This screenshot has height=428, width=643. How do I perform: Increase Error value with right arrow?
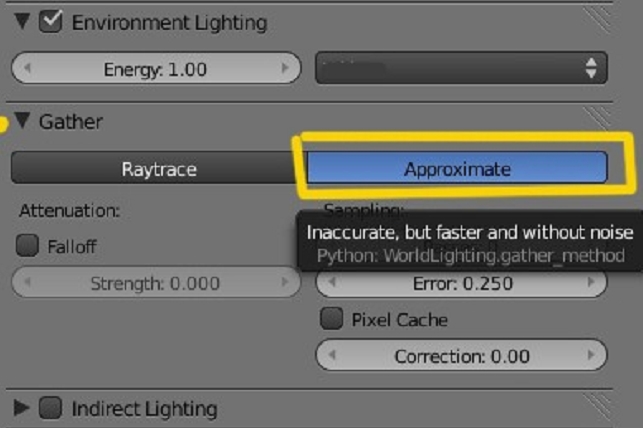[592, 283]
